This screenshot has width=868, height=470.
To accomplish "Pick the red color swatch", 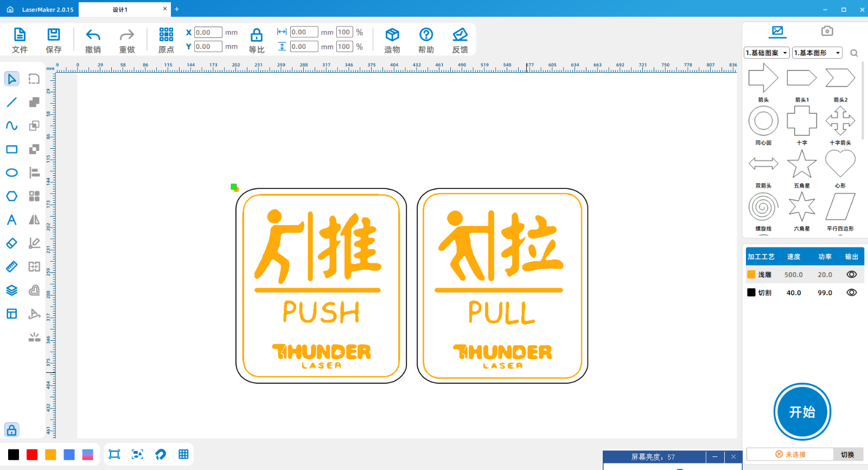I will pos(32,454).
